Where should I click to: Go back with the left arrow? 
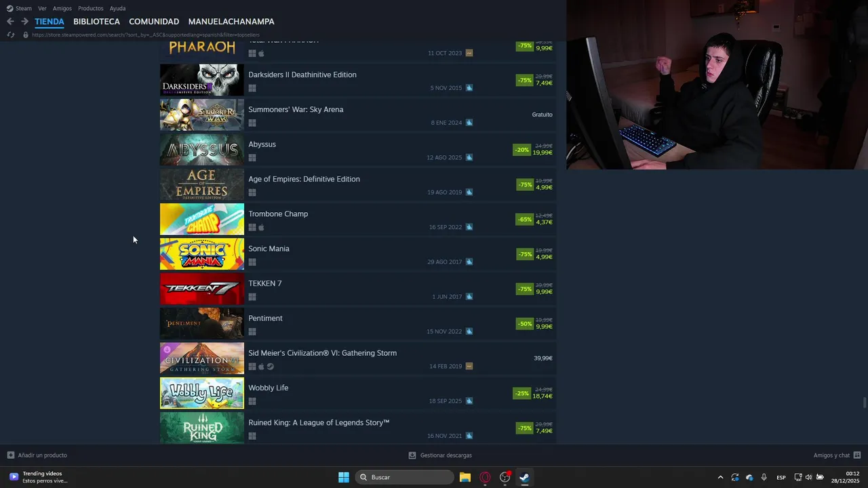[x=10, y=22]
